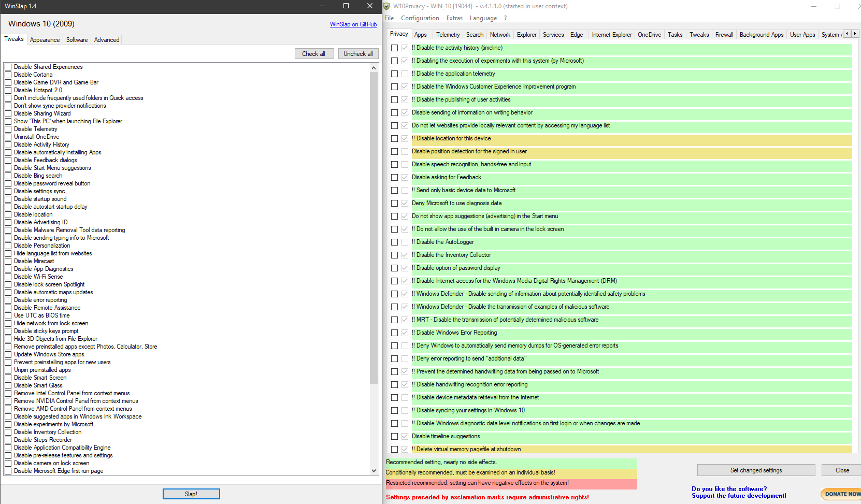Image resolution: width=861 pixels, height=504 pixels.
Task: Open the Internet Explorer tab
Action: (x=612, y=35)
